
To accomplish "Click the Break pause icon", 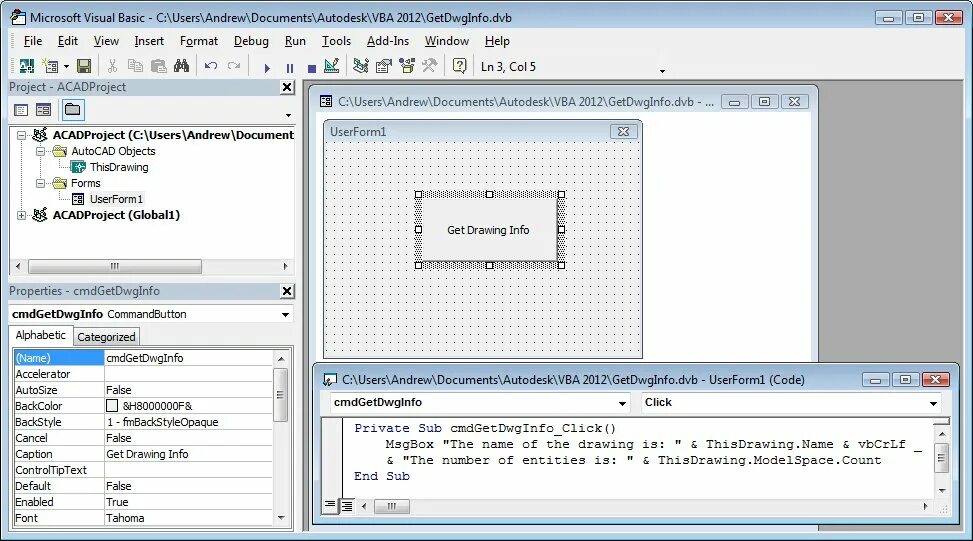I will 289,68.
